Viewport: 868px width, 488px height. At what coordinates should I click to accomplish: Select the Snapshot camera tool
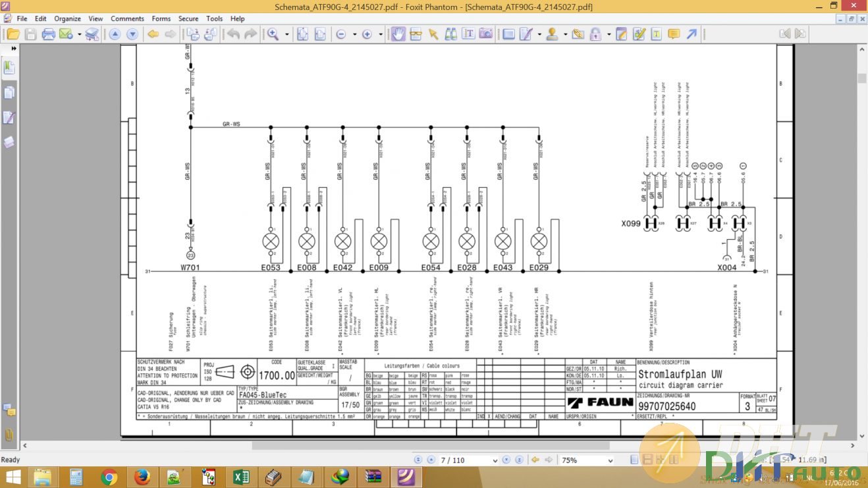[x=486, y=34]
